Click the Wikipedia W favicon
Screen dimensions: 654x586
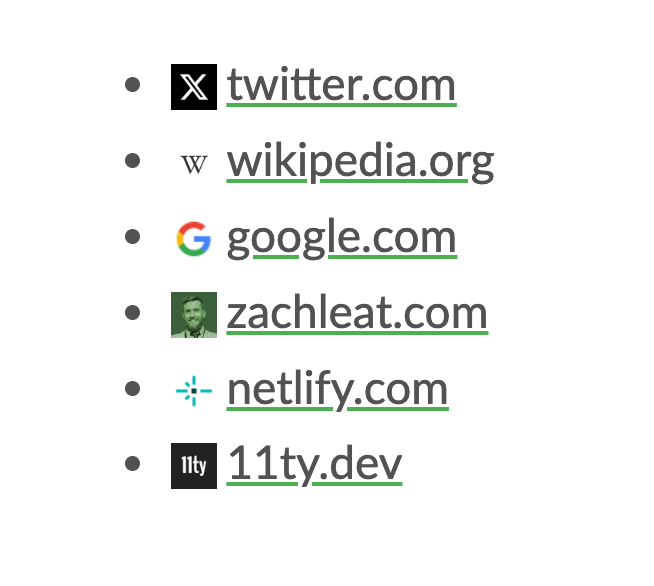click(194, 164)
